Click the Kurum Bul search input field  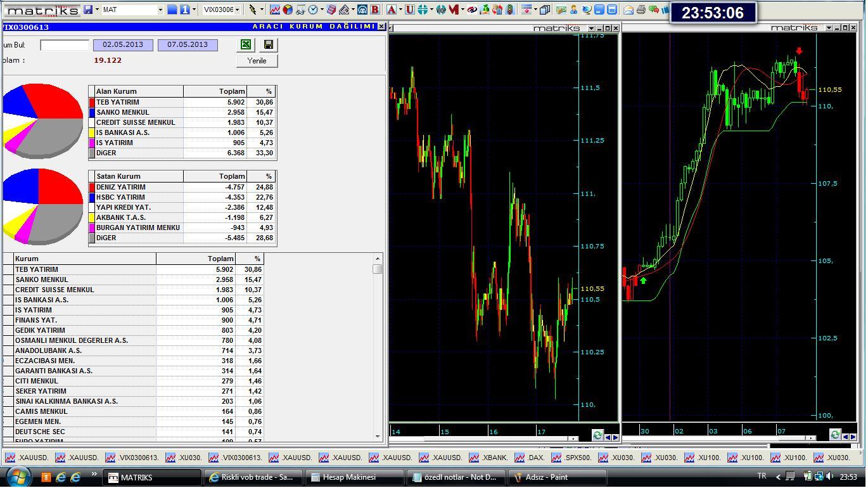click(x=65, y=45)
